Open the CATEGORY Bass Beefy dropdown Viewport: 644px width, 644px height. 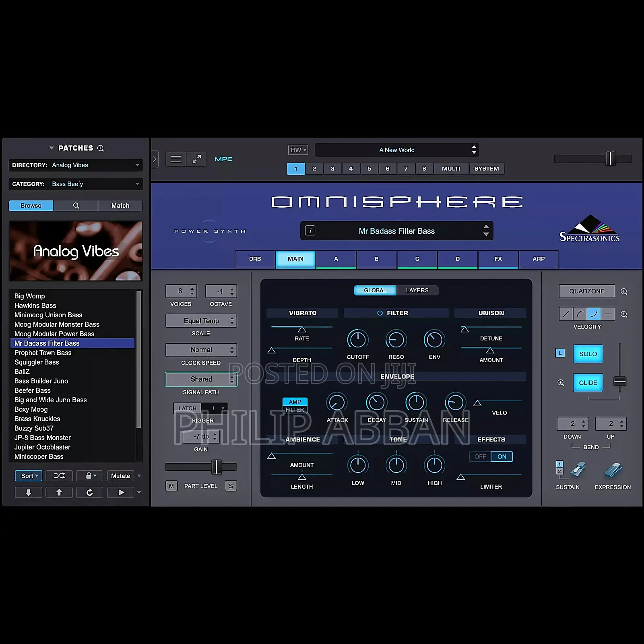tap(76, 184)
